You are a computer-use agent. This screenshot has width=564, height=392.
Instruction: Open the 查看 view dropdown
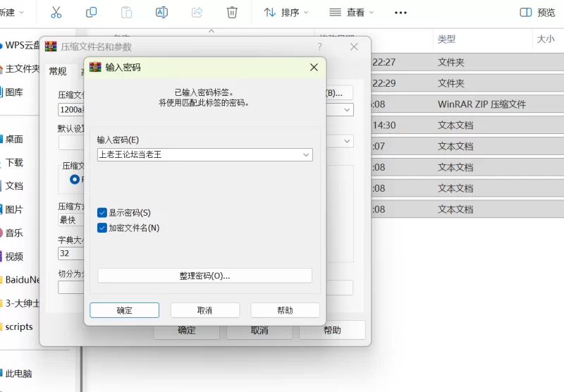click(352, 13)
